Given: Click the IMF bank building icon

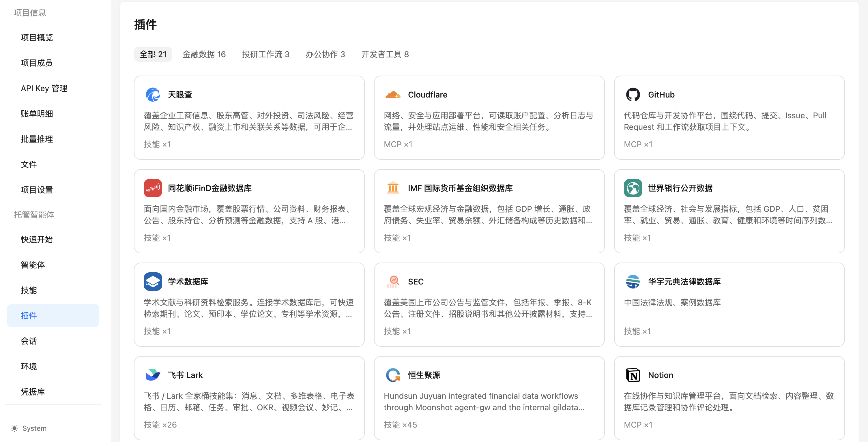Looking at the screenshot, I should (x=392, y=188).
